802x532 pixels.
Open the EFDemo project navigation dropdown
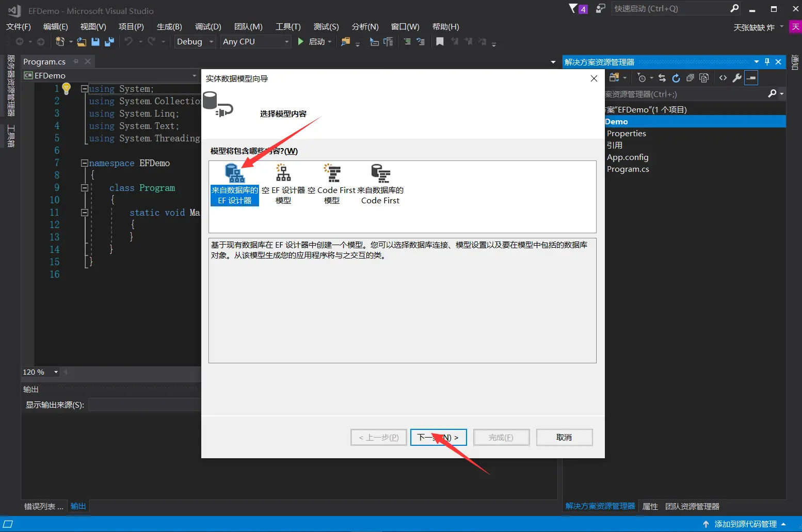(x=110, y=76)
